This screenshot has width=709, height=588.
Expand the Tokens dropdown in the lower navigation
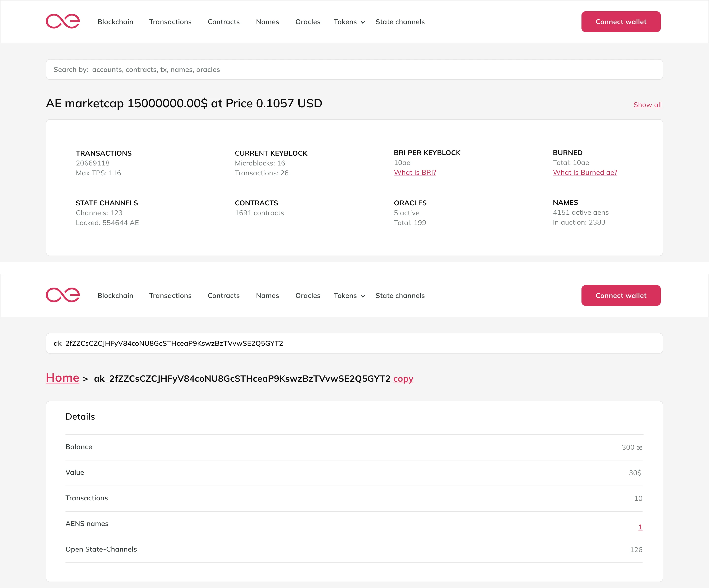tap(349, 296)
